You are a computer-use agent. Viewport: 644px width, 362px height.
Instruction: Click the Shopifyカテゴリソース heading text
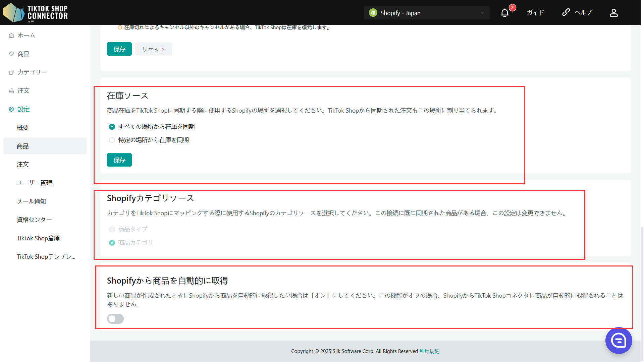point(150,198)
